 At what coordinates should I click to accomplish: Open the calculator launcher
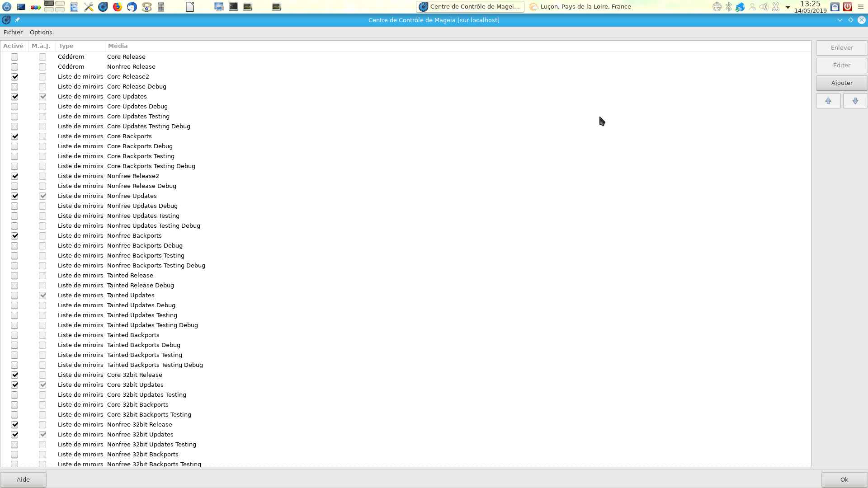pyautogui.click(x=161, y=7)
